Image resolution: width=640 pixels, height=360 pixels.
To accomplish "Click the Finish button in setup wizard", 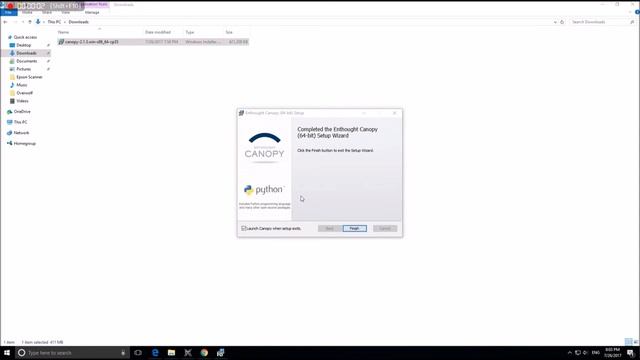I will pos(355,228).
